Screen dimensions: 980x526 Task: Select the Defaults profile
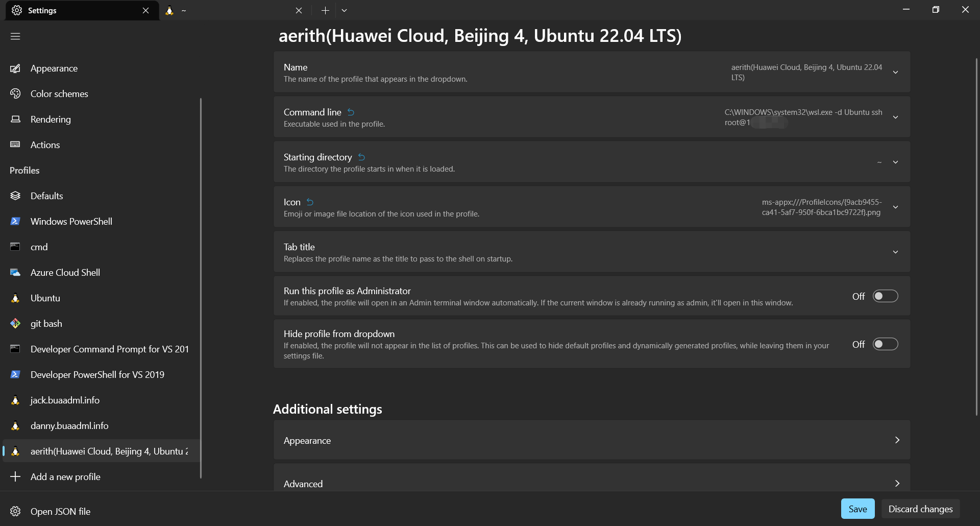(101, 196)
